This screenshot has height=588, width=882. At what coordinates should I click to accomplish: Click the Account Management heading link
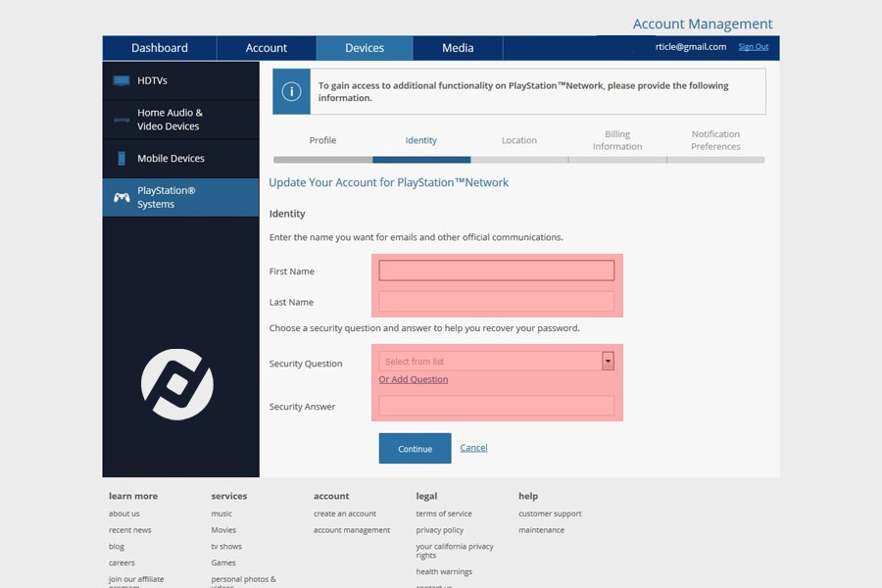point(703,24)
